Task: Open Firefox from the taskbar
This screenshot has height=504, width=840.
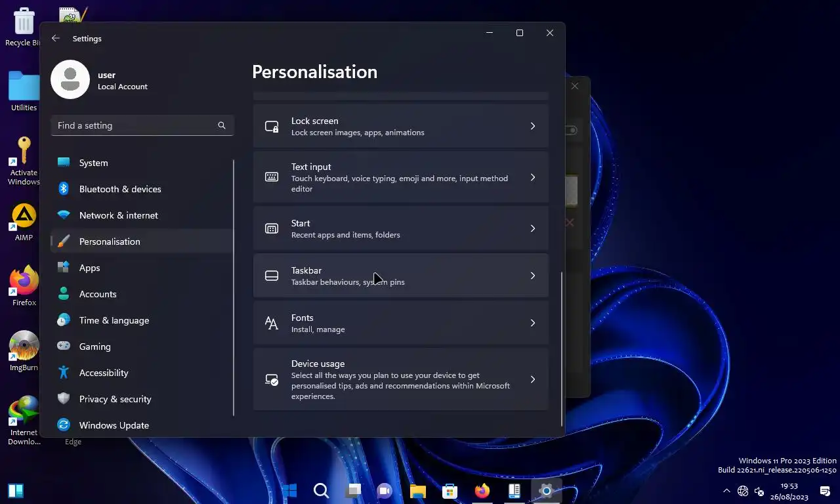Action: click(482, 491)
